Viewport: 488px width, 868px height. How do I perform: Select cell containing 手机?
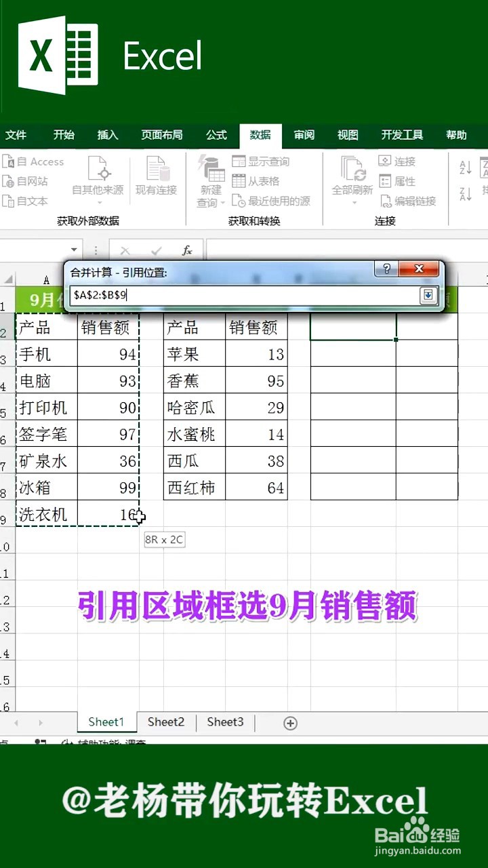click(x=46, y=354)
